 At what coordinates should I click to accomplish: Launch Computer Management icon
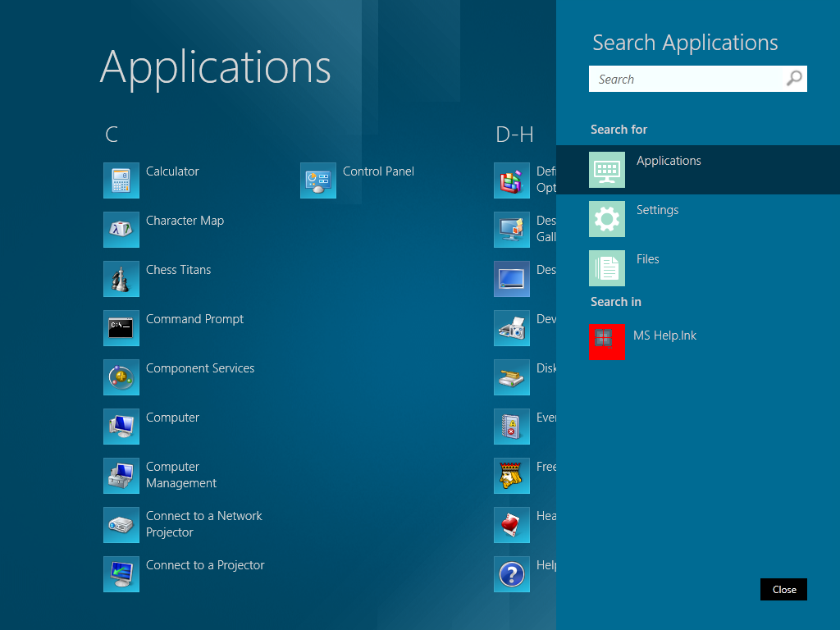121,477
